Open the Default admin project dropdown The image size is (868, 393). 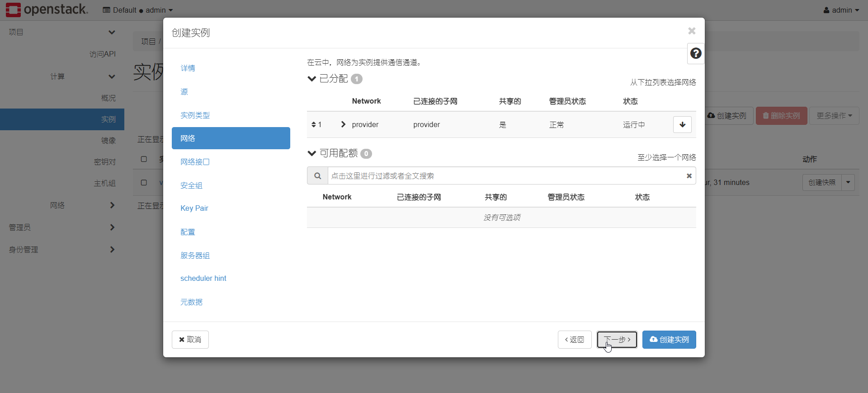138,10
